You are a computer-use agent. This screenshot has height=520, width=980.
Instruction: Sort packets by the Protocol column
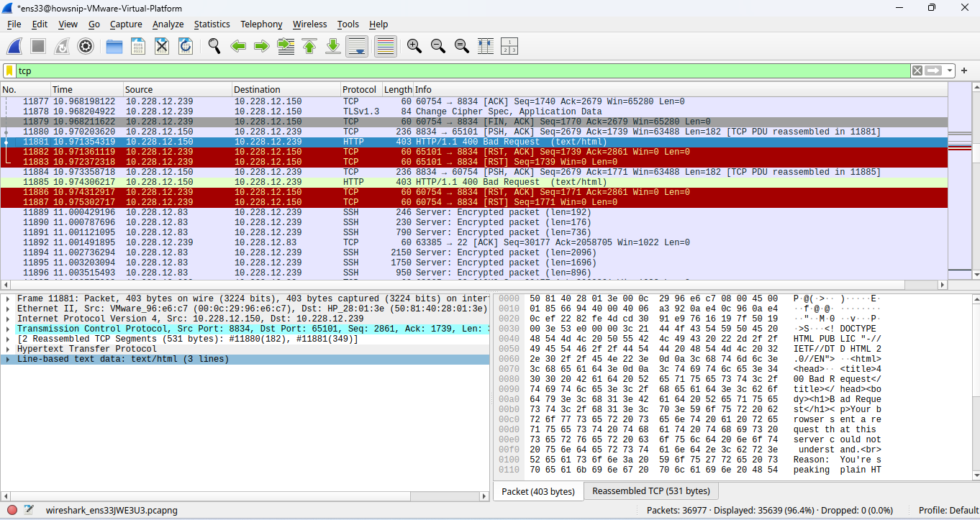(360, 90)
